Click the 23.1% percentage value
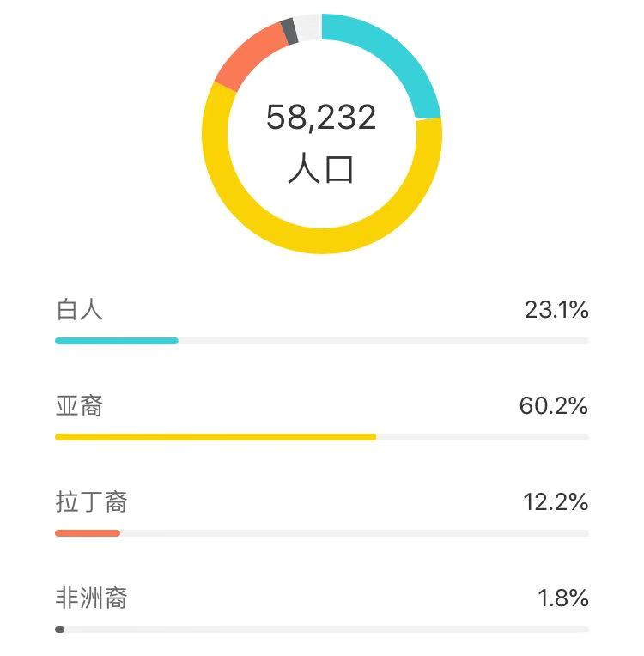The height and width of the screenshot is (656, 644). coord(556,310)
